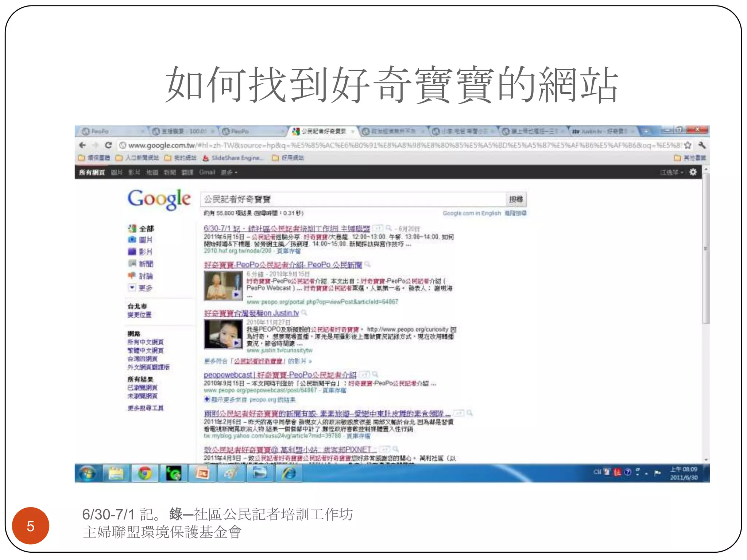
Task: Open the account name dropdown in Google bar
Action: point(672,172)
